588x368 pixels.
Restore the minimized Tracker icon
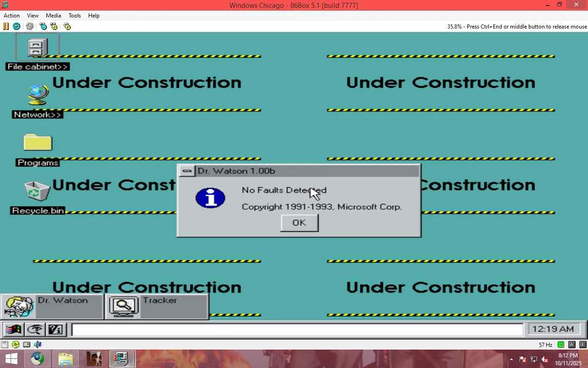[x=157, y=306]
